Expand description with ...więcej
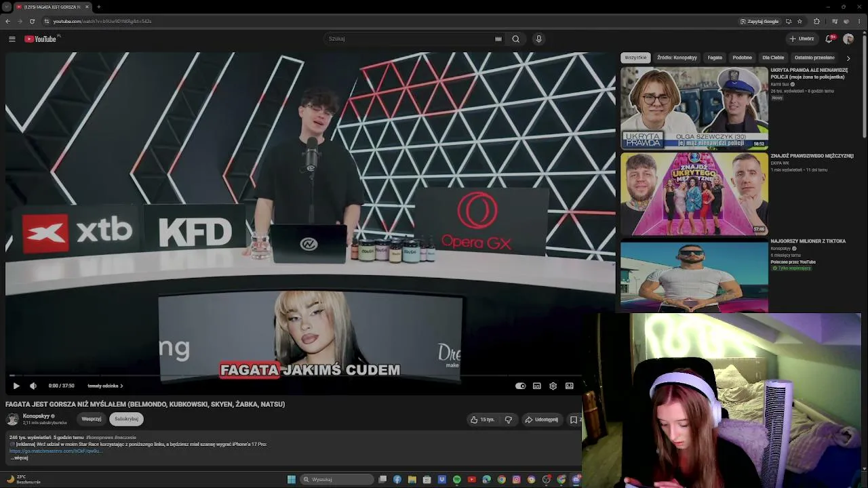The height and width of the screenshot is (488, 868). click(19, 457)
